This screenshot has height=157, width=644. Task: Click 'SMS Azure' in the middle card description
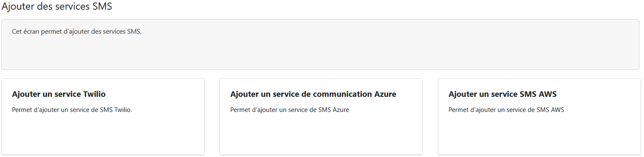pyautogui.click(x=334, y=110)
